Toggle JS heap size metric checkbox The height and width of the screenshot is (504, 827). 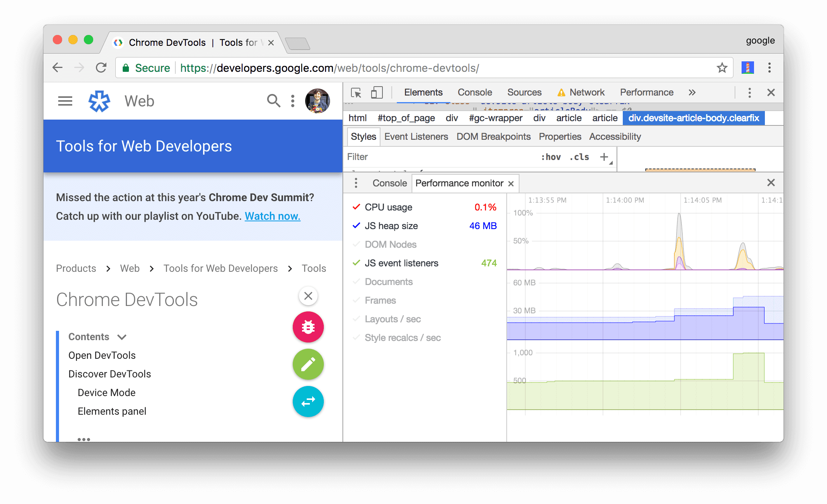tap(356, 226)
